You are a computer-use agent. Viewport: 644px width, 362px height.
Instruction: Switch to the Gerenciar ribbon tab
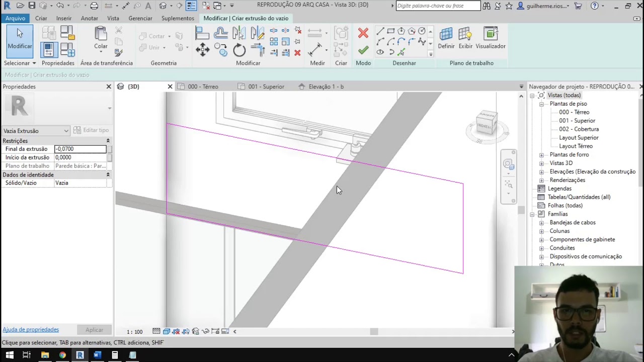pos(140,18)
